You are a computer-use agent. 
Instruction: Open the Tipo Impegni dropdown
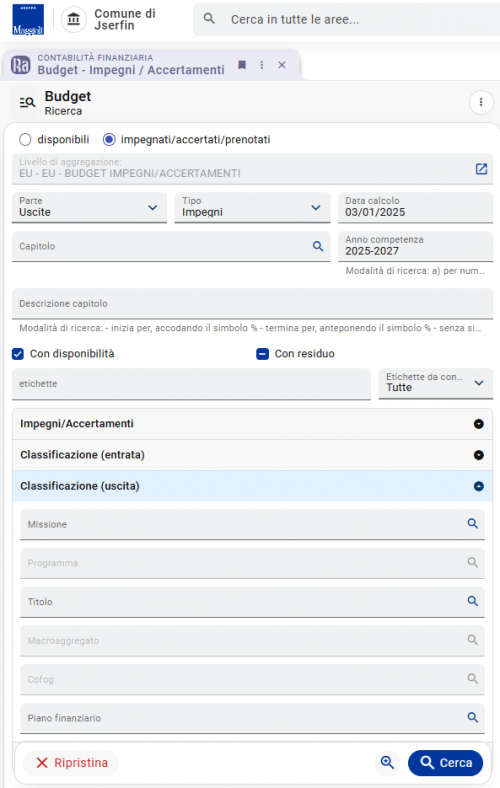(252, 208)
